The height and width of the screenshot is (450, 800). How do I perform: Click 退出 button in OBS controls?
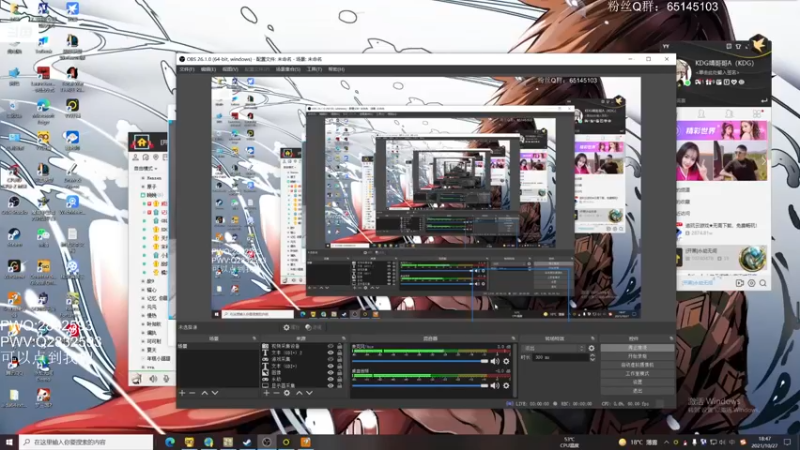point(637,391)
